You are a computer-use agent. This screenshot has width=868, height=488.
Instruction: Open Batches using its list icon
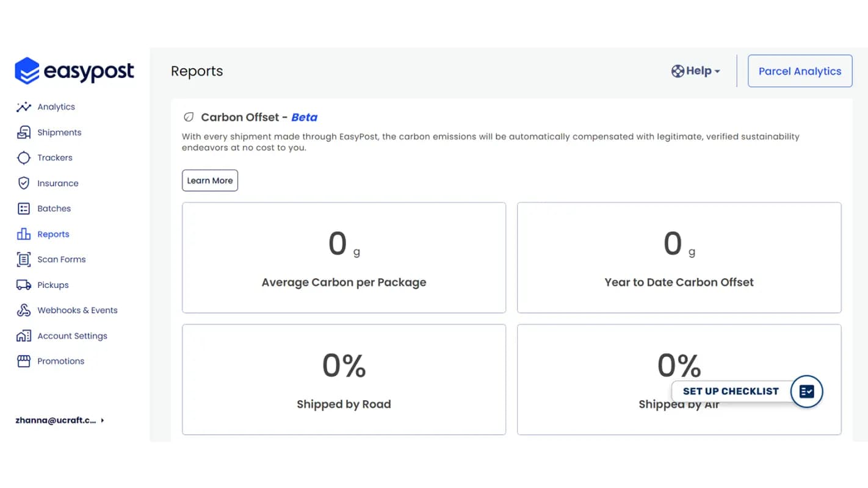(24, 209)
